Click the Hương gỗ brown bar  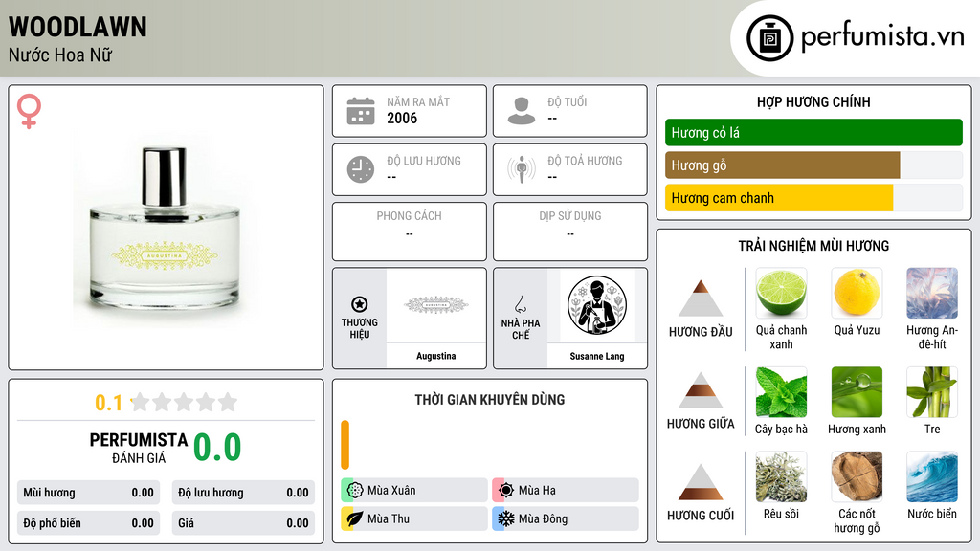783,165
